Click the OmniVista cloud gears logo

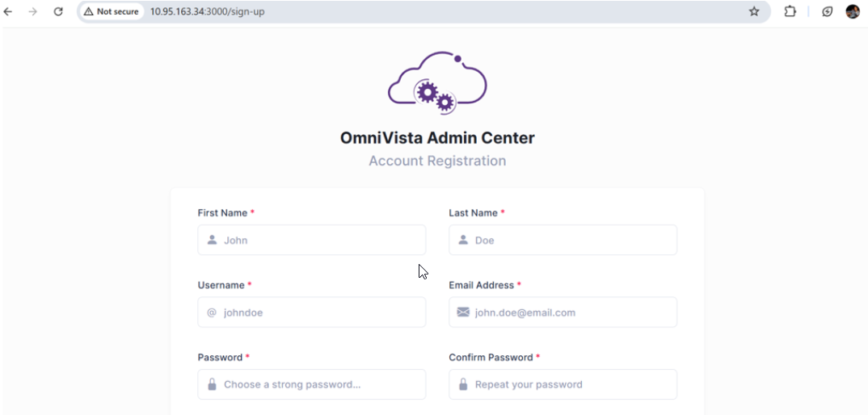coord(437,82)
